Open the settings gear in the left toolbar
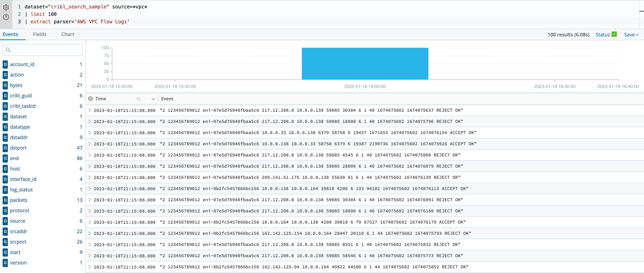Image resolution: width=644 pixels, height=273 pixels. [x=6, y=7]
